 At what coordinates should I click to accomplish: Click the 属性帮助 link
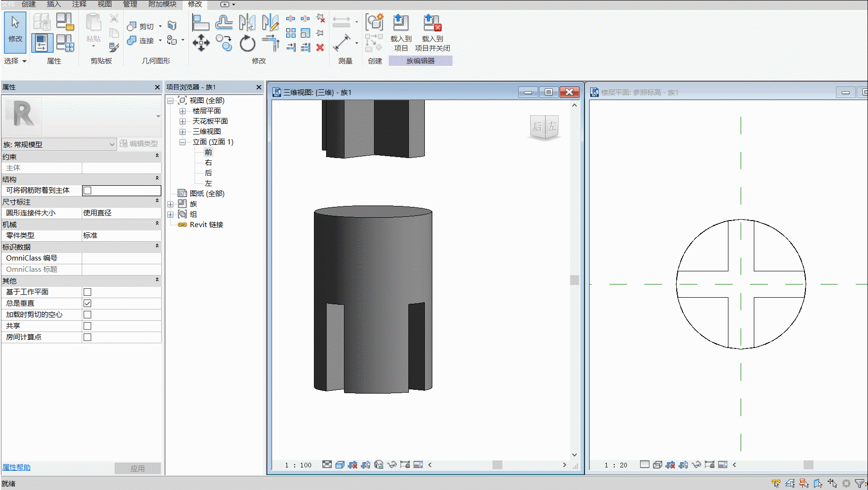click(x=16, y=467)
